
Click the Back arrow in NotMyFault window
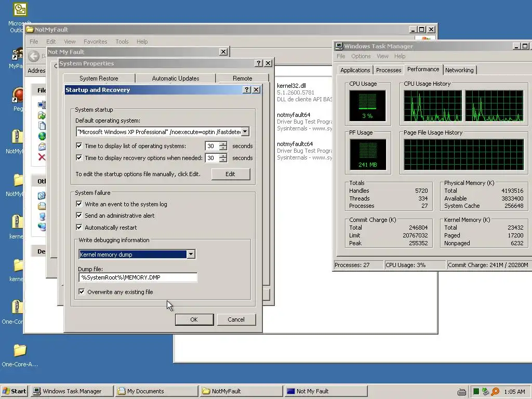click(34, 56)
